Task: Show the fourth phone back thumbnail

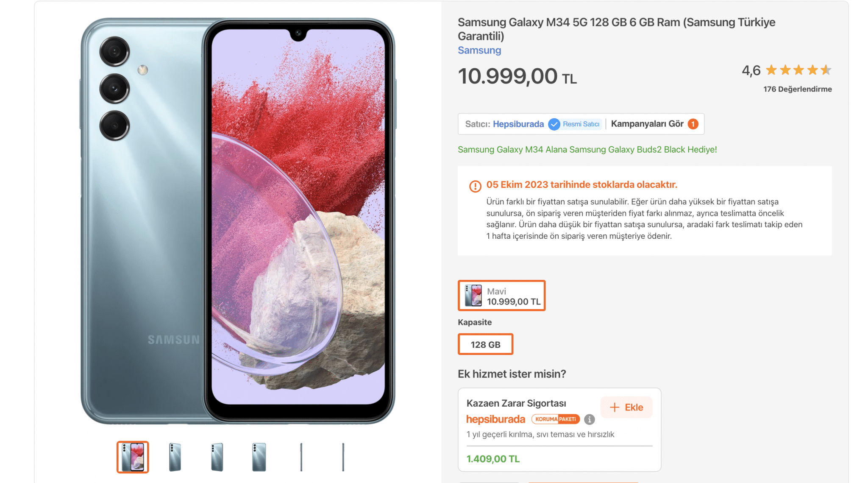Action: click(x=259, y=457)
